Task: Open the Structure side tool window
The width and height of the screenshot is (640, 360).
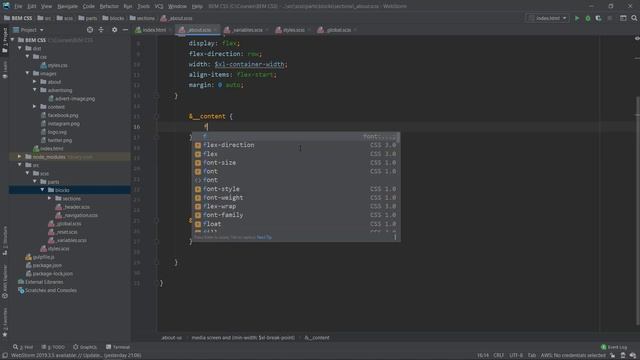Action: pos(5,241)
